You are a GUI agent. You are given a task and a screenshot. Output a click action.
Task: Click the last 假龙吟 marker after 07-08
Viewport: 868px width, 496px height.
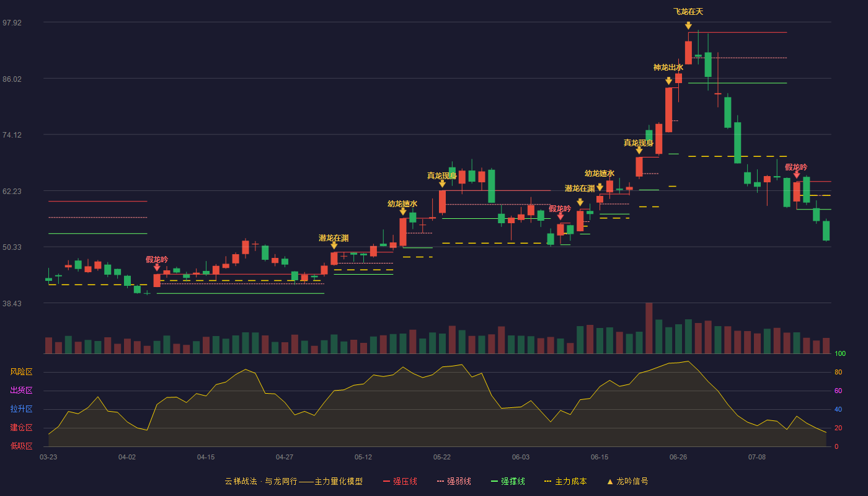pyautogui.click(x=797, y=175)
